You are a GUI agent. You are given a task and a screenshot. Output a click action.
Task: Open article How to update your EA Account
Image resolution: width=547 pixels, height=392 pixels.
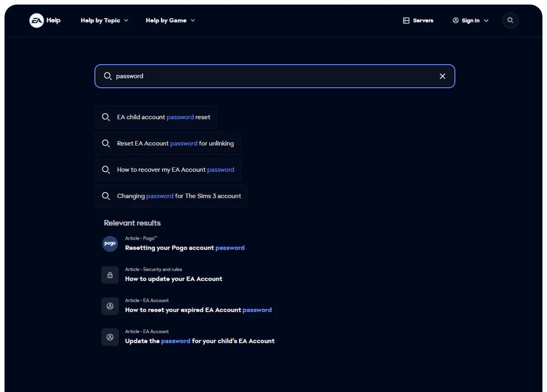(x=174, y=279)
